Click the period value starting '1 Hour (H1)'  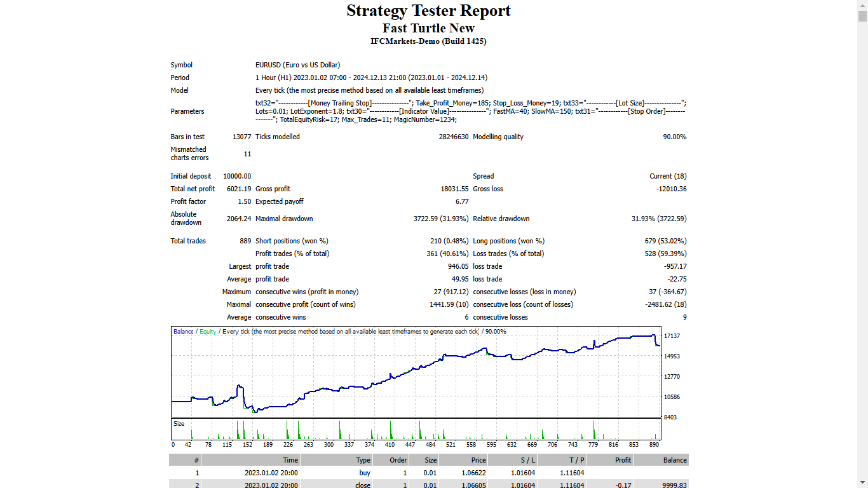371,78
